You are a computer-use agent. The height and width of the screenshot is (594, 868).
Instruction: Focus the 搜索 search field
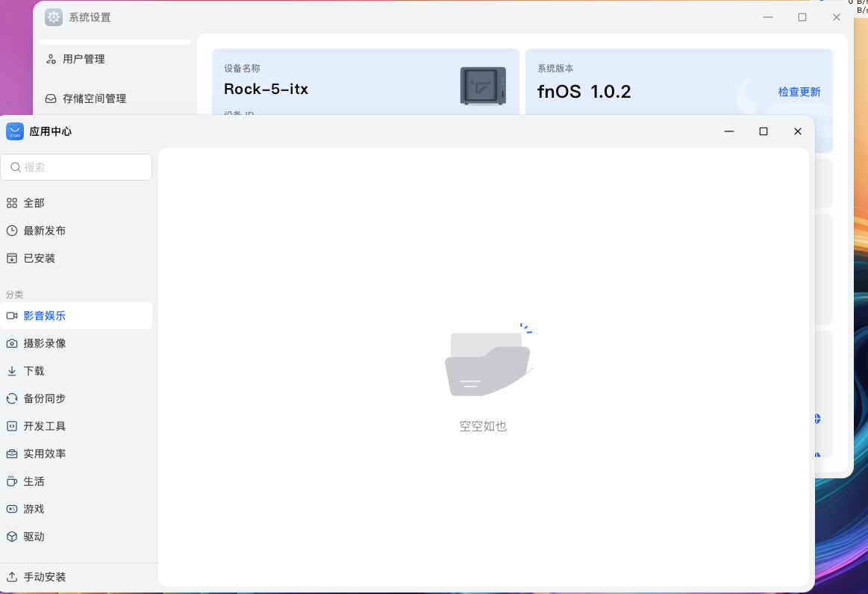(76, 167)
